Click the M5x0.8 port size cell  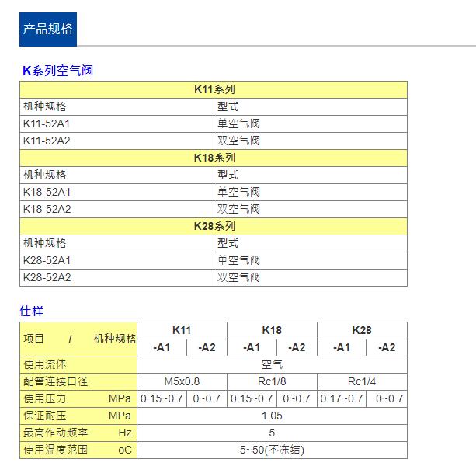click(x=182, y=381)
